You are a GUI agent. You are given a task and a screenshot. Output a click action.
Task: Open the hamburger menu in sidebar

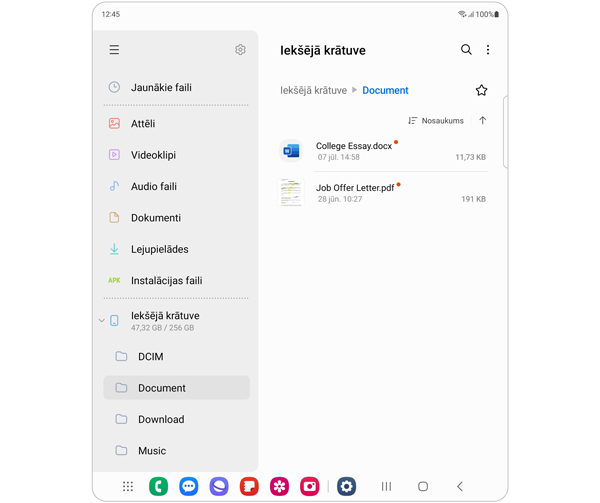tap(114, 50)
